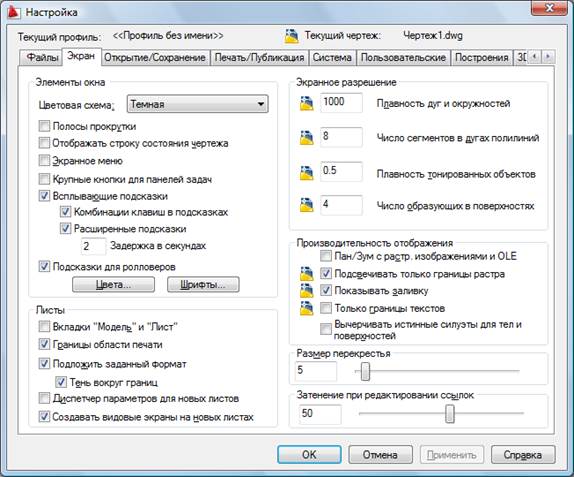Switch to the Система tab
This screenshot has height=477, width=574.
click(332, 58)
